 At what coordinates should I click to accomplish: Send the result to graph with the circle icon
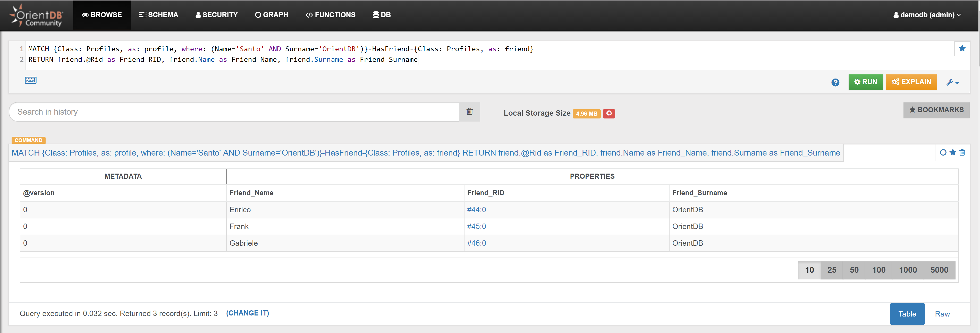(943, 152)
